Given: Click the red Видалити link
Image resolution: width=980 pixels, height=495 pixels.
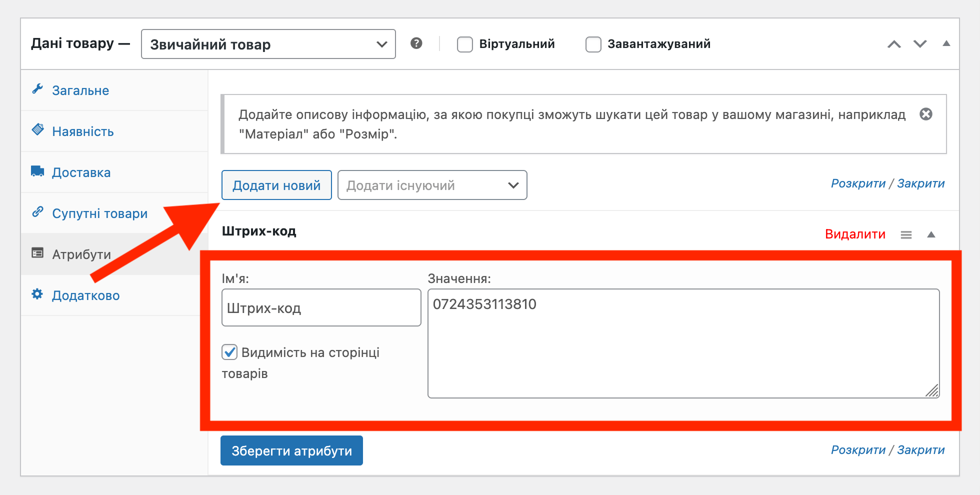Looking at the screenshot, I should point(855,234).
